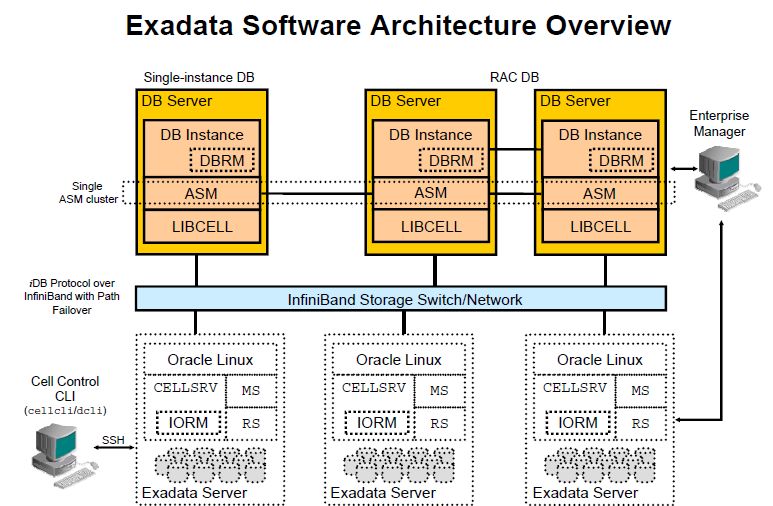The width and height of the screenshot is (773, 506).
Task: Click MS box in middle Exadata Server
Action: click(x=439, y=391)
